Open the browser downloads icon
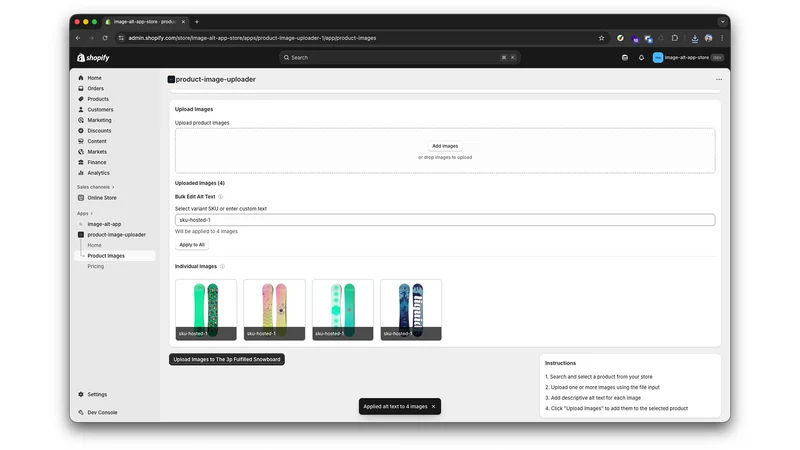Screen dimensions: 800x450 coord(695,38)
